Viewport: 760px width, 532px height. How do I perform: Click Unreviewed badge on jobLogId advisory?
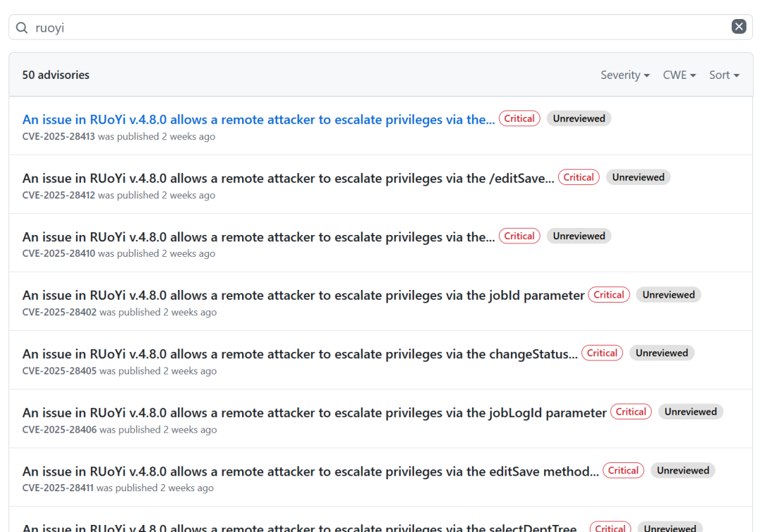690,412
